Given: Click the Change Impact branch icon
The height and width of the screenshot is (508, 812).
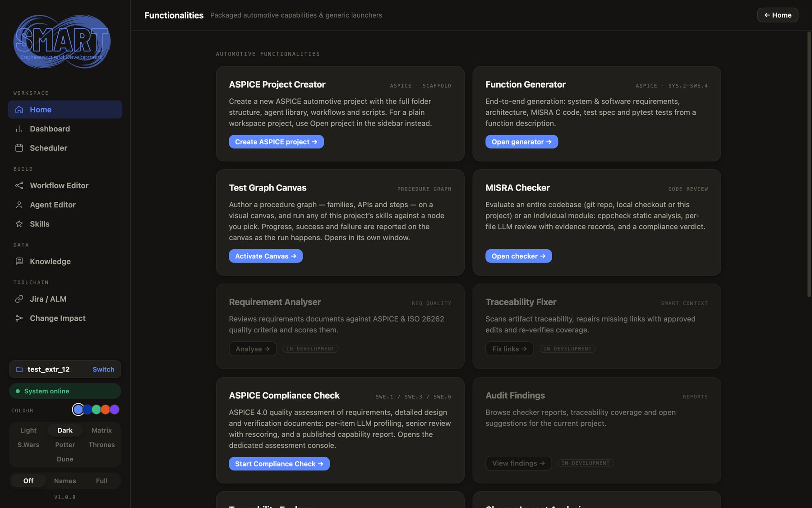Looking at the screenshot, I should click(19, 318).
